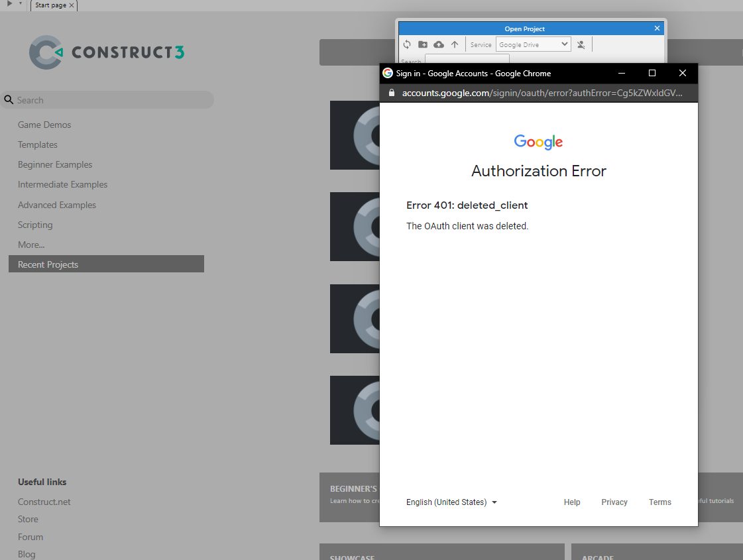Click the Open Project title bar text
This screenshot has width=743, height=560.
click(524, 29)
